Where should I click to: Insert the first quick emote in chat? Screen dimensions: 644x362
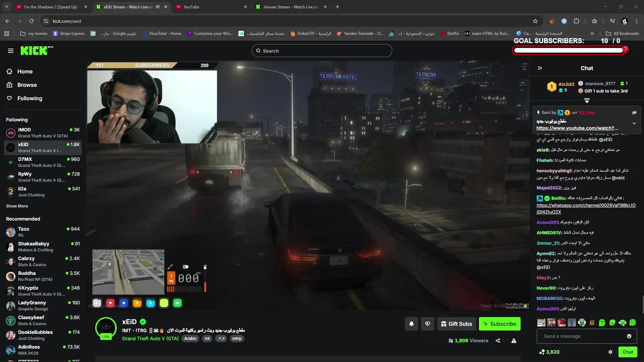click(x=541, y=322)
